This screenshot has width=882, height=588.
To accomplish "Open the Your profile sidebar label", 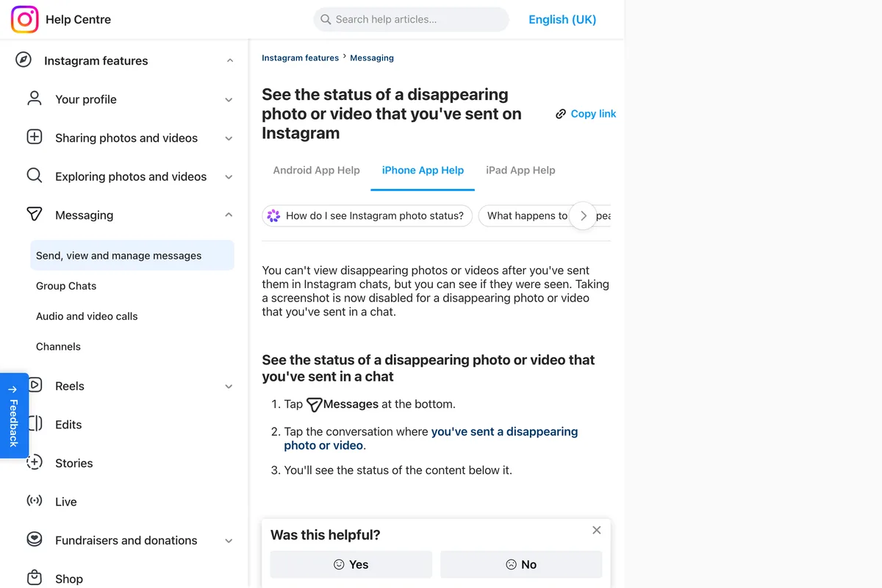I will point(86,99).
